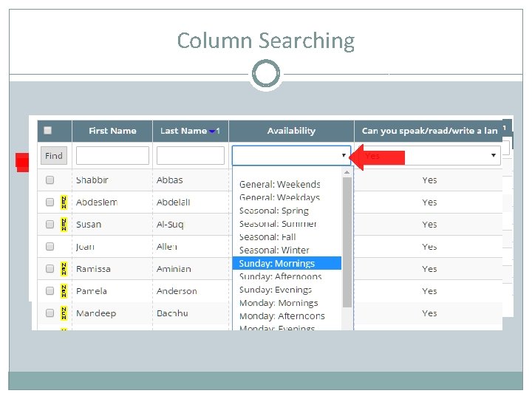Click the First Name search field

pyautogui.click(x=112, y=155)
